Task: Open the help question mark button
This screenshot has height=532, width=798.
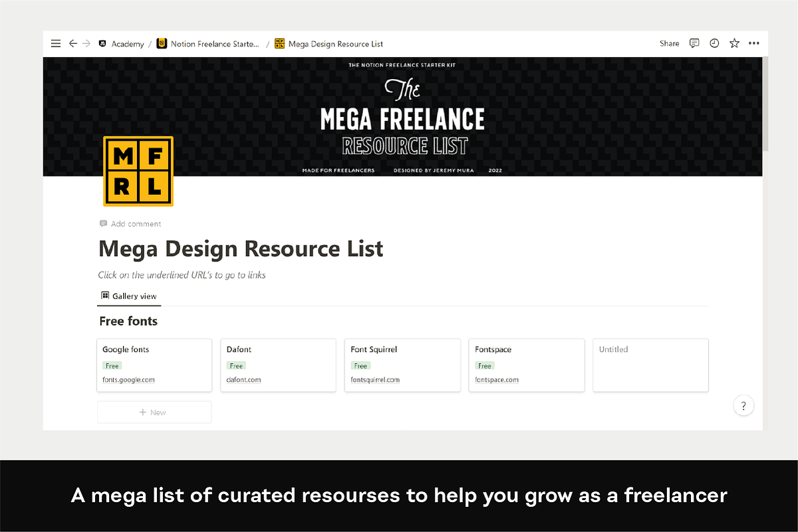Action: point(743,406)
